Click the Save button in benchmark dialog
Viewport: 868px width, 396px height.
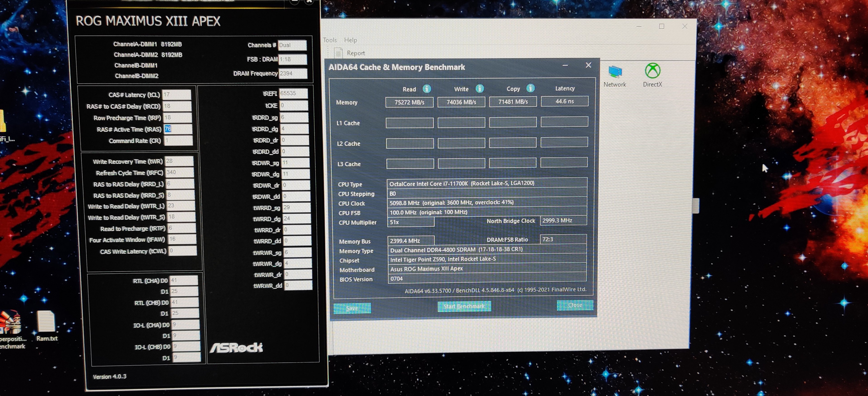pyautogui.click(x=352, y=308)
